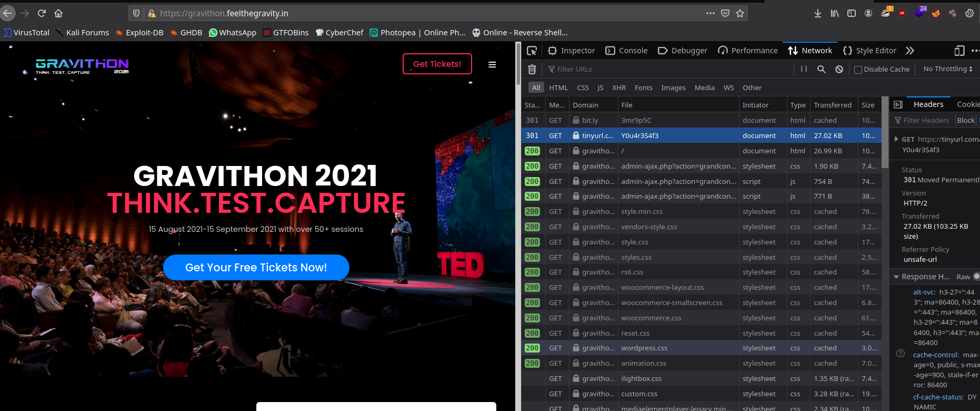Viewport: 980px width, 411px height.
Task: Clear network log with trash icon
Action: (x=532, y=69)
